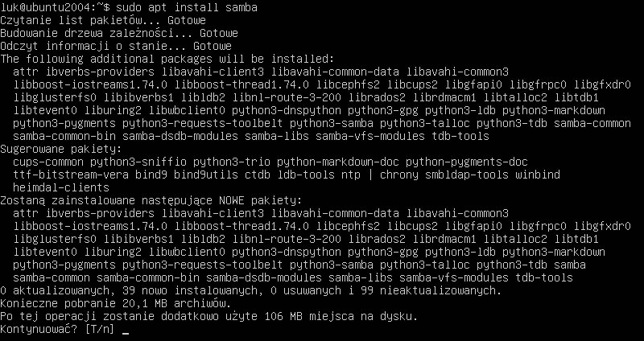Click the tdb-tools package in additional list
Image resolution: width=644 pixels, height=341 pixels.
tap(460, 136)
